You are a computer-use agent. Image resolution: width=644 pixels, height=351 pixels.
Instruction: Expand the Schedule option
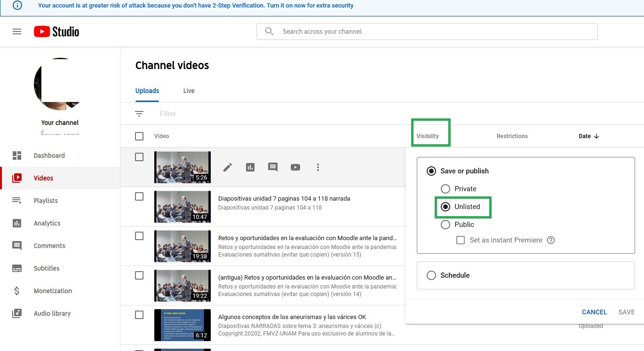point(431,275)
